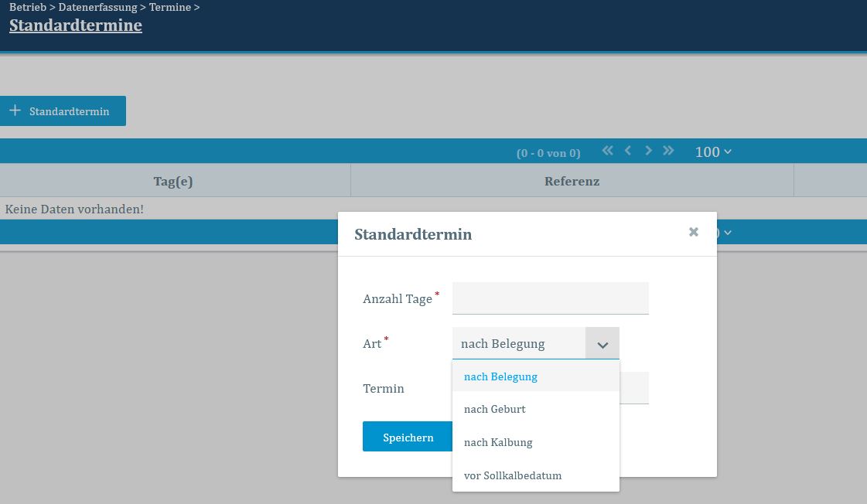Go to the previous page of results
This screenshot has height=504, width=867.
coord(628,151)
